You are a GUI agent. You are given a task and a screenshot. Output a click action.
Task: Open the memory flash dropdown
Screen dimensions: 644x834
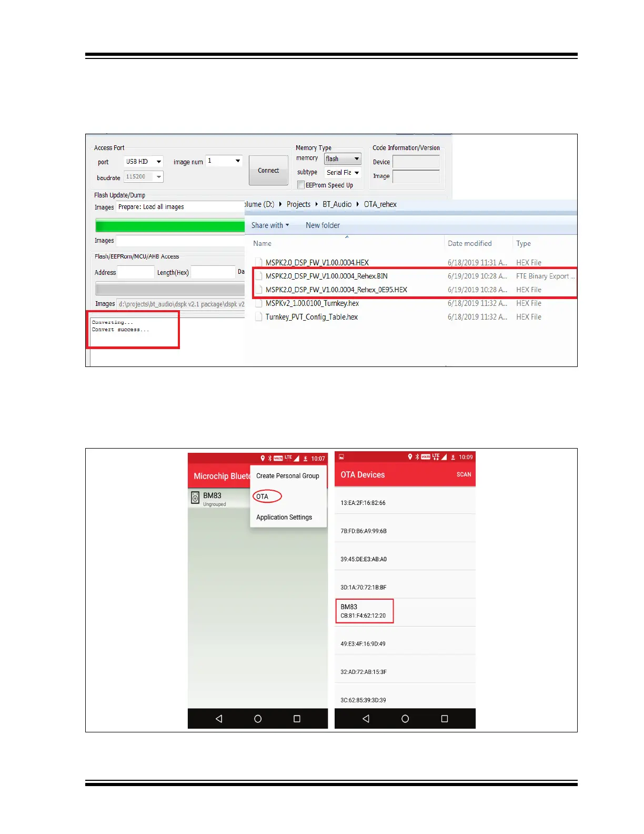[343, 158]
